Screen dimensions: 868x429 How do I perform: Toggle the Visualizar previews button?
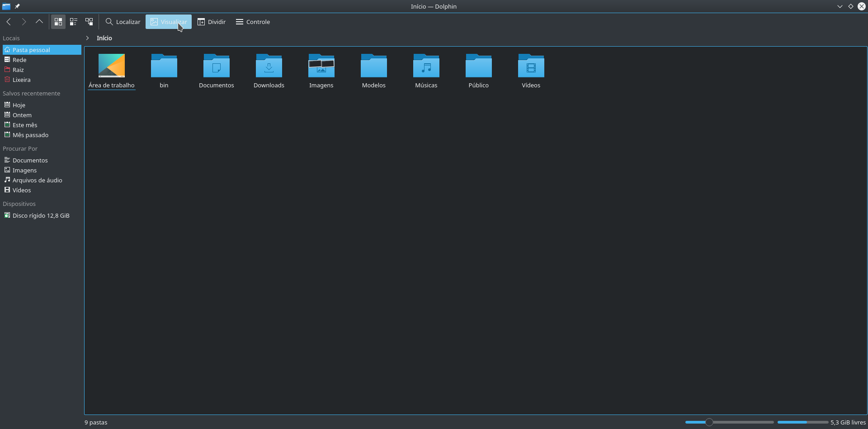169,22
